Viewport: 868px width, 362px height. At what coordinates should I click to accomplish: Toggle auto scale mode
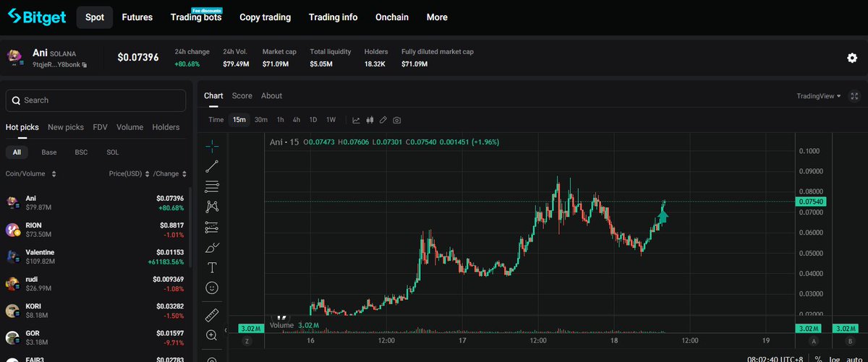[x=854, y=358]
